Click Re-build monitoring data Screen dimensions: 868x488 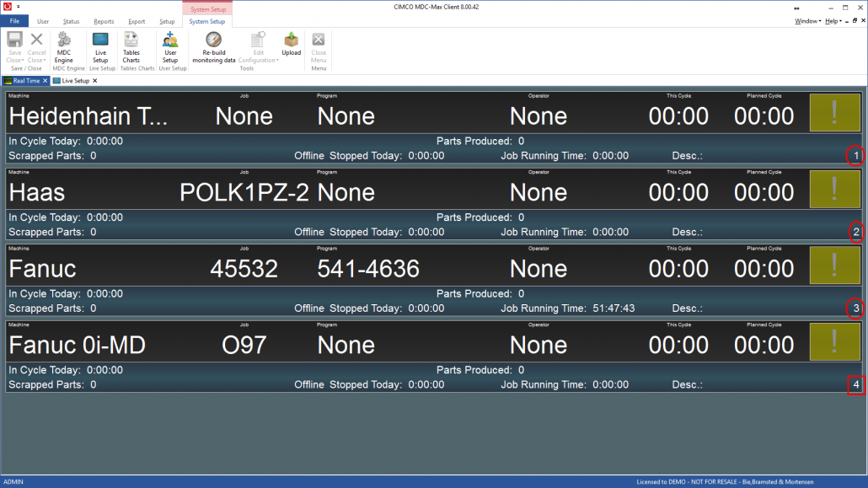(214, 47)
